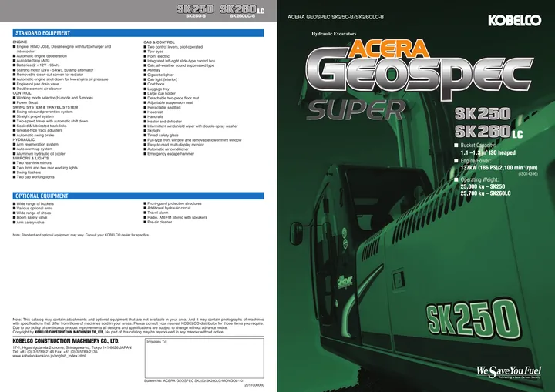Click the Inquiries To box
Screen dimensions: 555x392
(x=204, y=358)
